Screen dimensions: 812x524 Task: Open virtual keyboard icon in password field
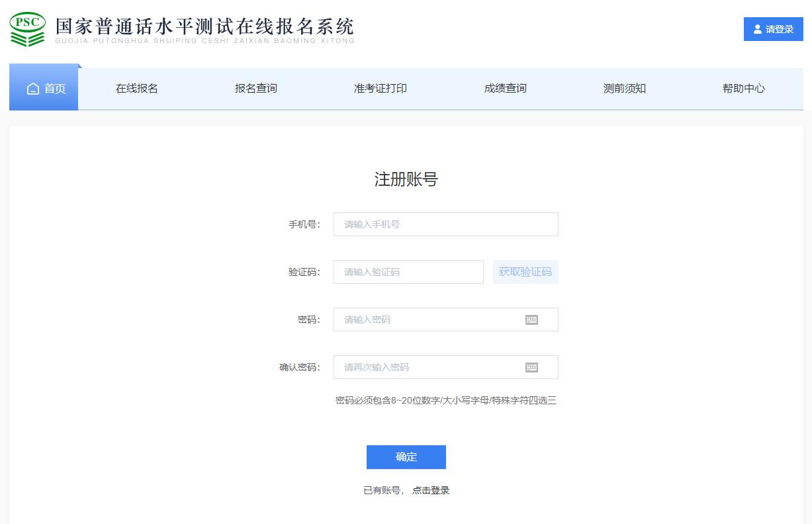(x=531, y=320)
